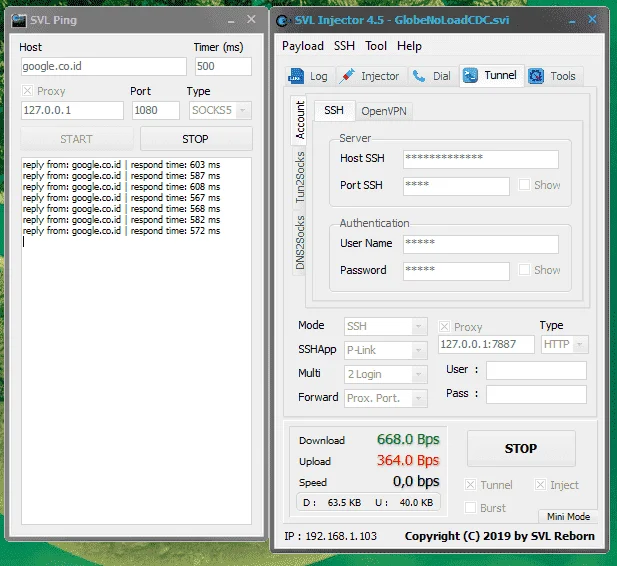Click the proxy Pass field
Screen dimensions: 617x566
tap(536, 394)
